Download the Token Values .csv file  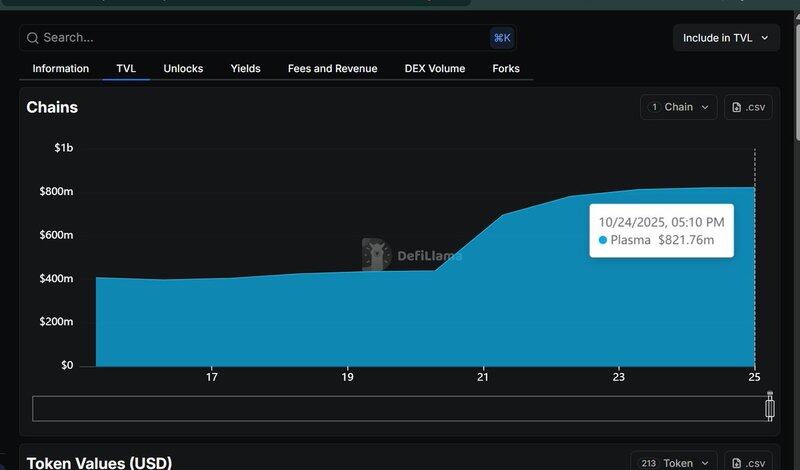[x=748, y=463]
